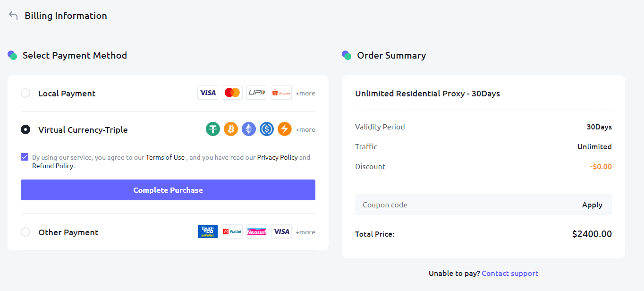Click the Ethereum coin icon
Screen dimensions: 644x291
pos(249,129)
